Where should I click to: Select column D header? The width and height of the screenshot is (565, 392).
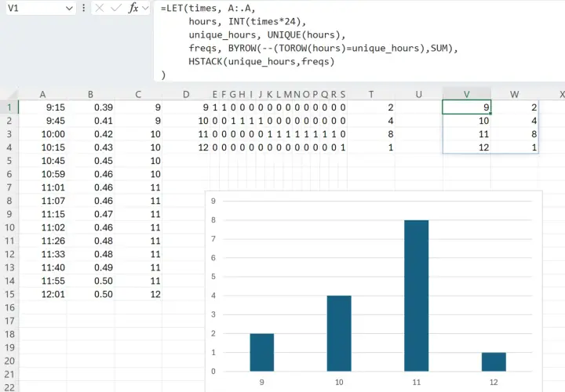point(186,94)
